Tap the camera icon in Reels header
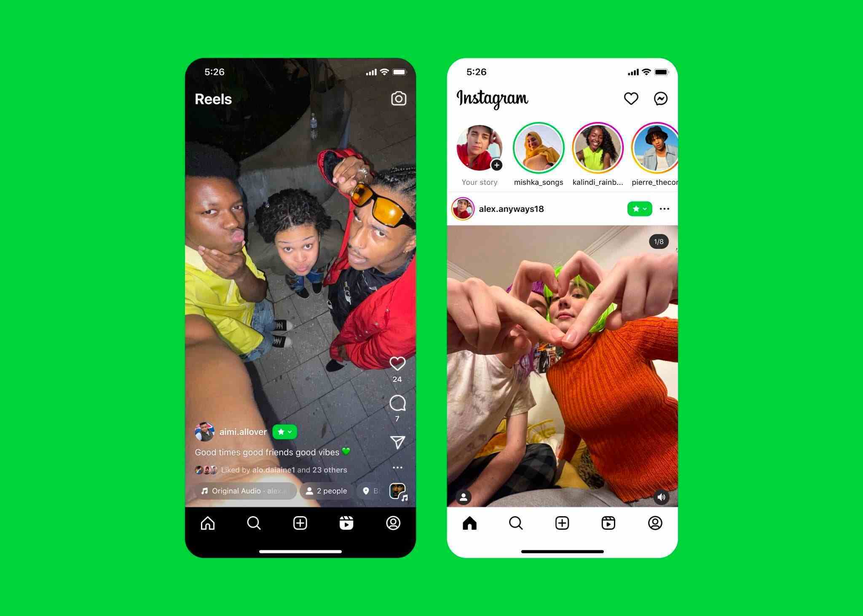Viewport: 863px width, 616px height. point(399,99)
